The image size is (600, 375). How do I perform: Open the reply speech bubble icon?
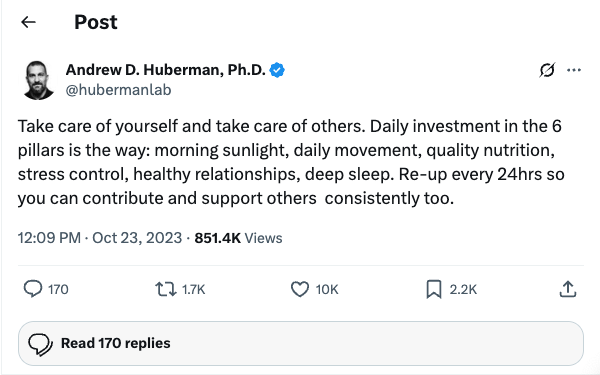(x=33, y=289)
